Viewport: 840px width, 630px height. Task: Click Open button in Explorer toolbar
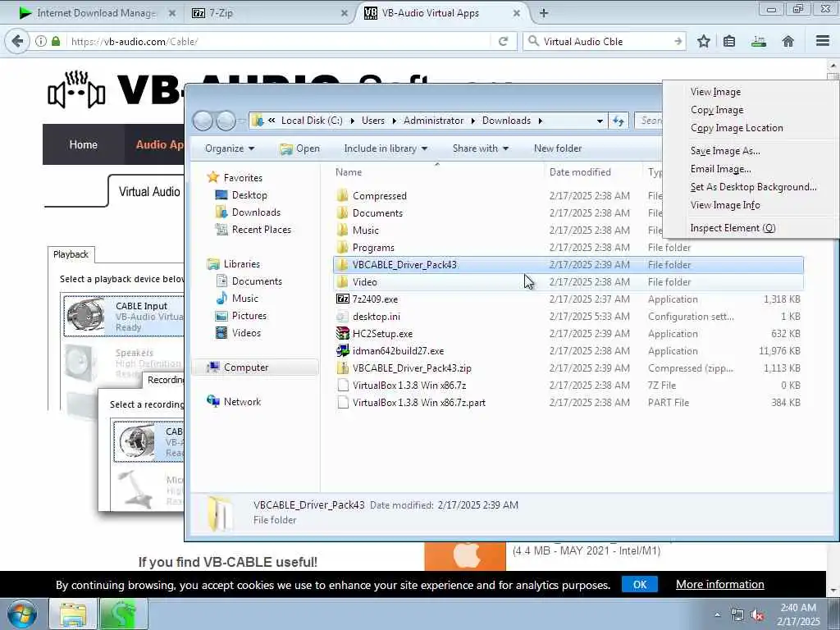pos(299,148)
